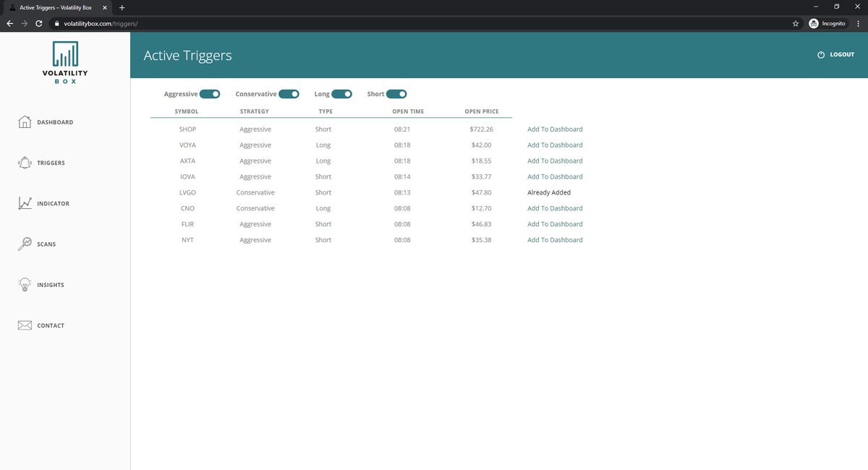Image resolution: width=868 pixels, height=470 pixels.
Task: Click the 08:21 open time
Action: (402, 129)
